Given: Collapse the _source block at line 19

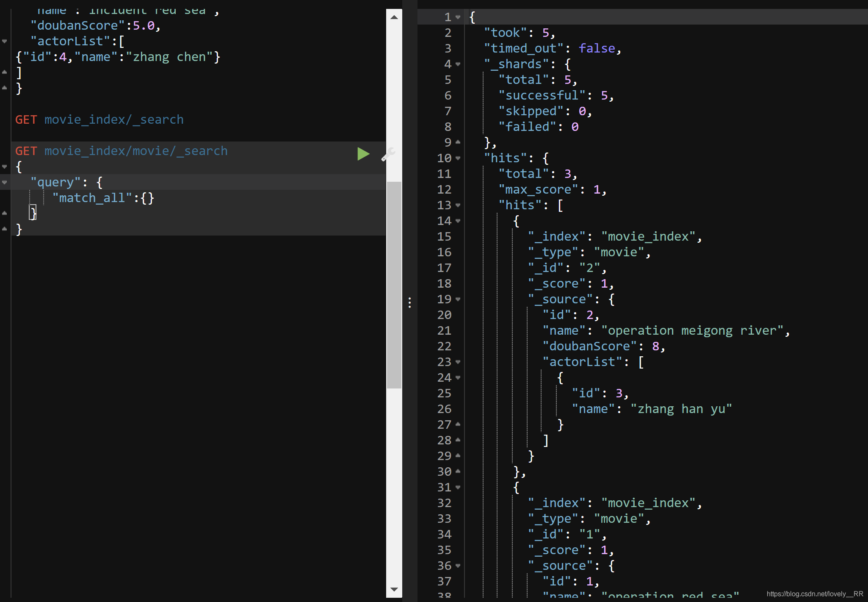Looking at the screenshot, I should 458,300.
